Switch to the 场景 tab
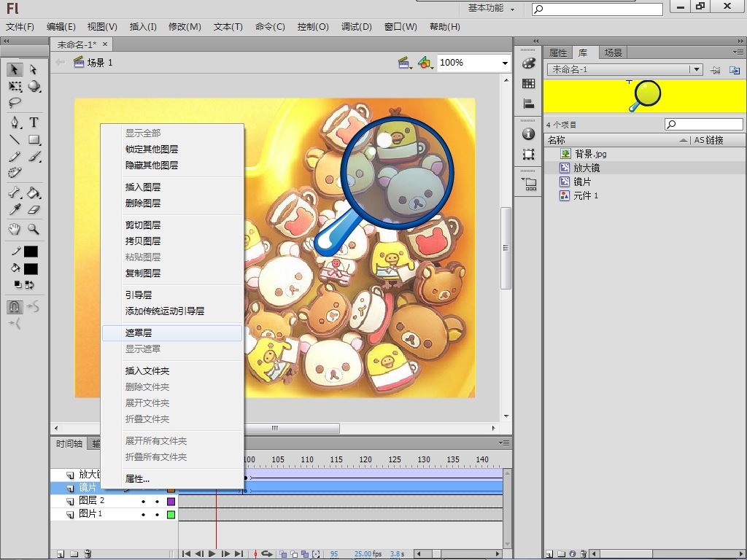 click(x=613, y=52)
